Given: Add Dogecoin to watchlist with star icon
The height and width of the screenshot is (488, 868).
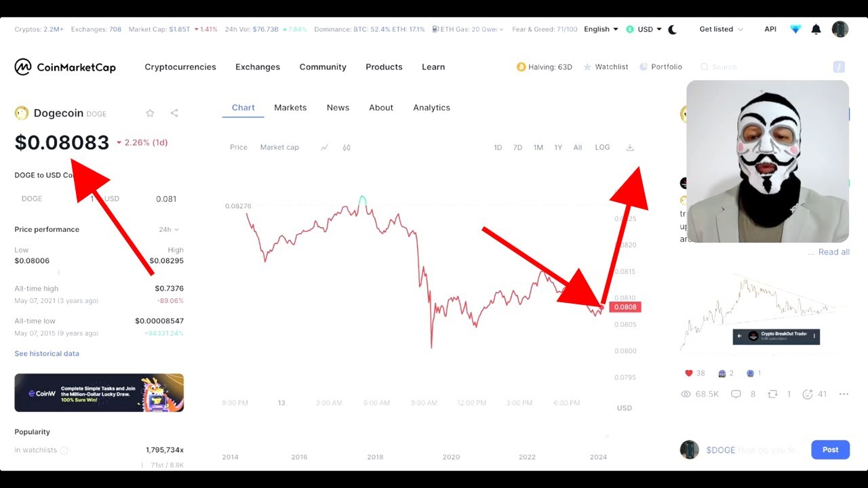Looking at the screenshot, I should pos(151,113).
